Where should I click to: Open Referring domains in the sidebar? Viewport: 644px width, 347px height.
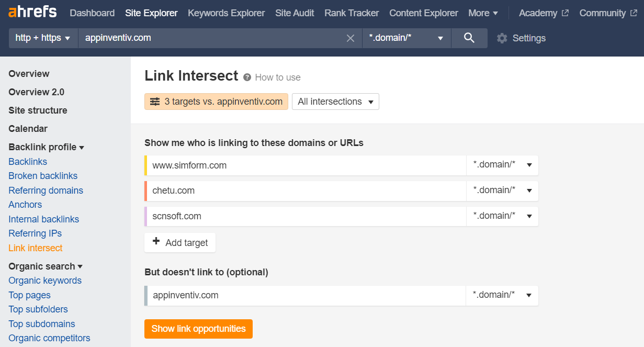point(46,191)
